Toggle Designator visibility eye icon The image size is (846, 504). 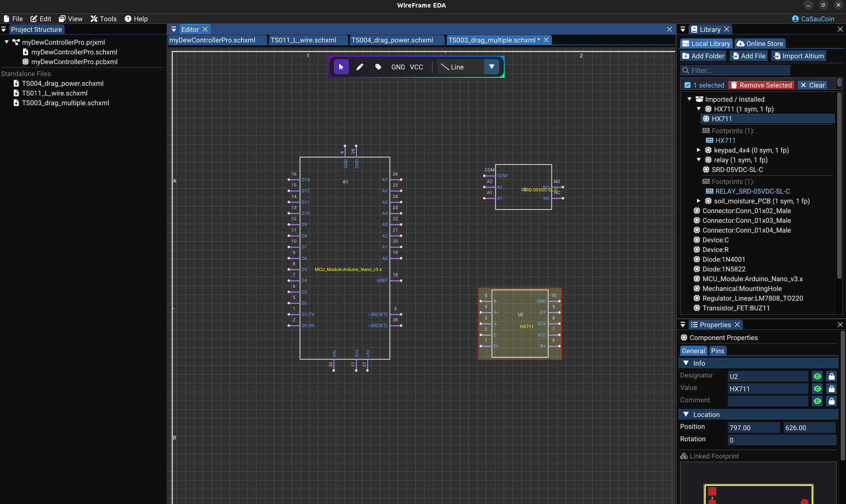point(817,376)
